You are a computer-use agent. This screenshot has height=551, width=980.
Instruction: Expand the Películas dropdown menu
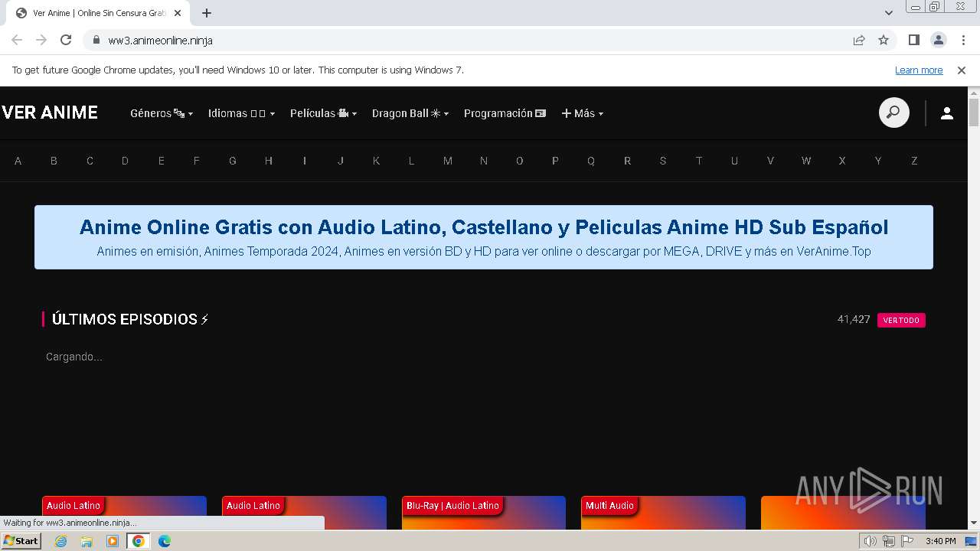point(323,113)
